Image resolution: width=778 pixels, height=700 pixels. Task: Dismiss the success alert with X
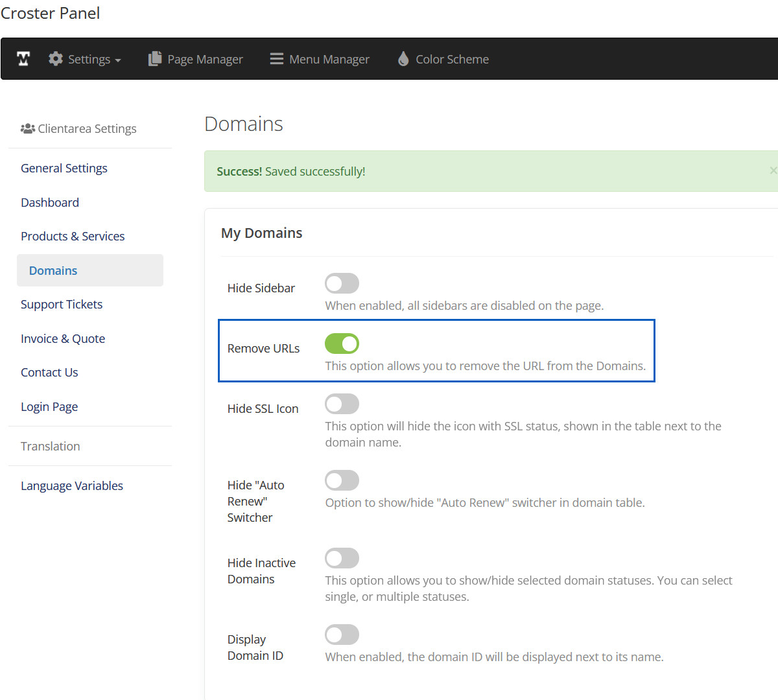click(772, 170)
